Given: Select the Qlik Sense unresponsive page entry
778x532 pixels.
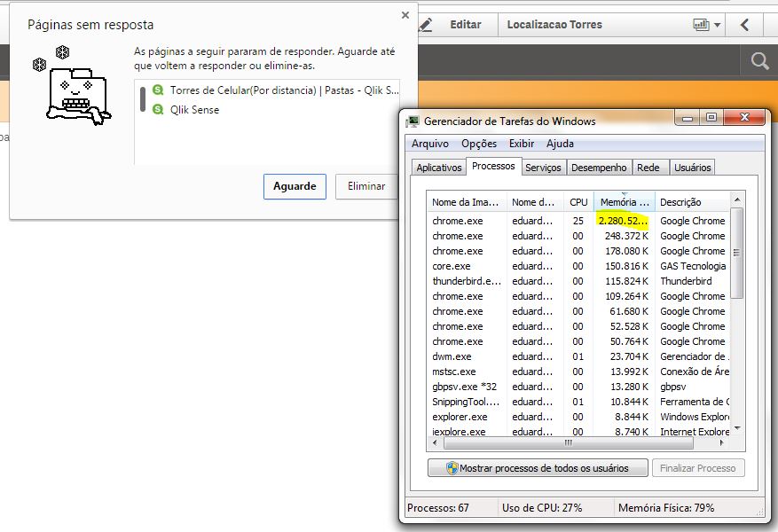Looking at the screenshot, I should coord(275,110).
